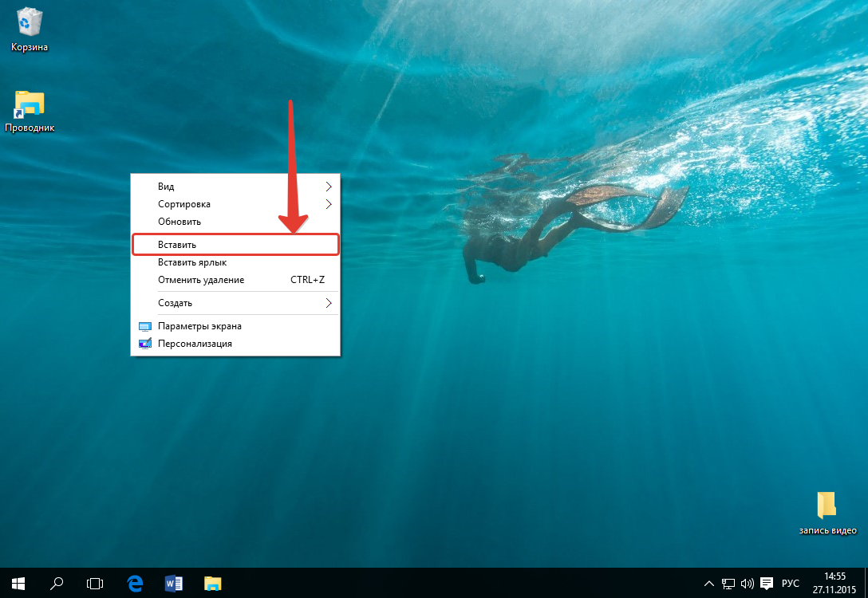
Task: Open Task View on the taskbar
Action: (x=95, y=584)
